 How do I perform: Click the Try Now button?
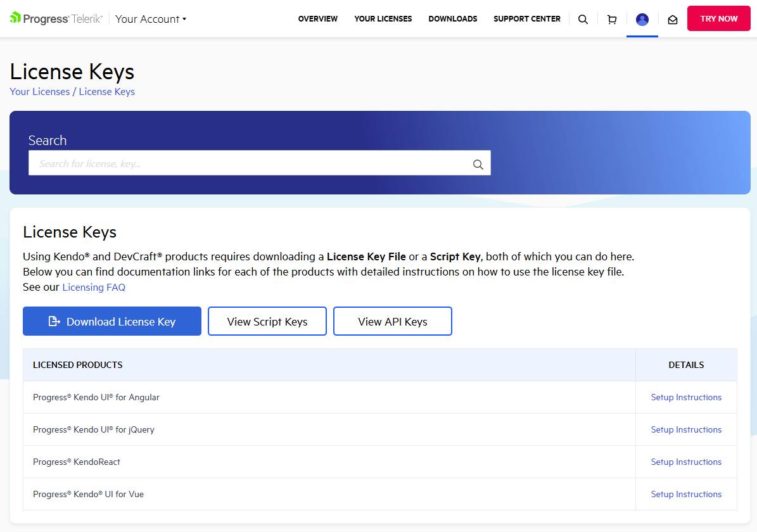click(718, 18)
